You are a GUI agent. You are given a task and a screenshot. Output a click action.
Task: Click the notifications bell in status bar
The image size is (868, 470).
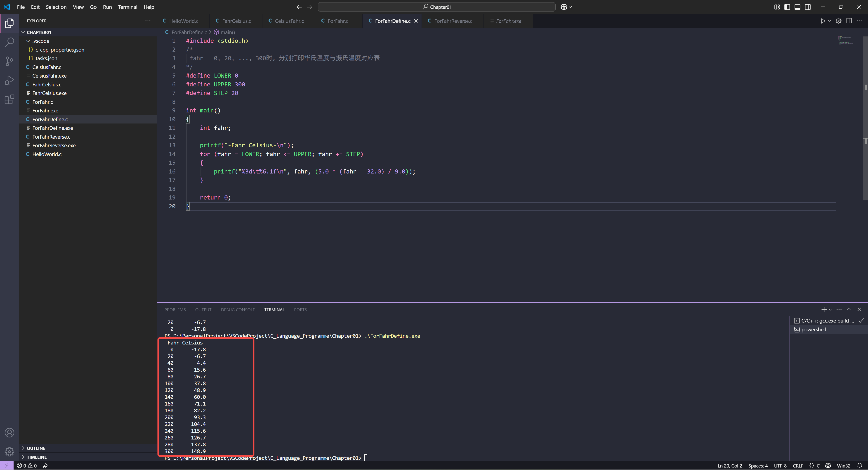tap(859, 466)
